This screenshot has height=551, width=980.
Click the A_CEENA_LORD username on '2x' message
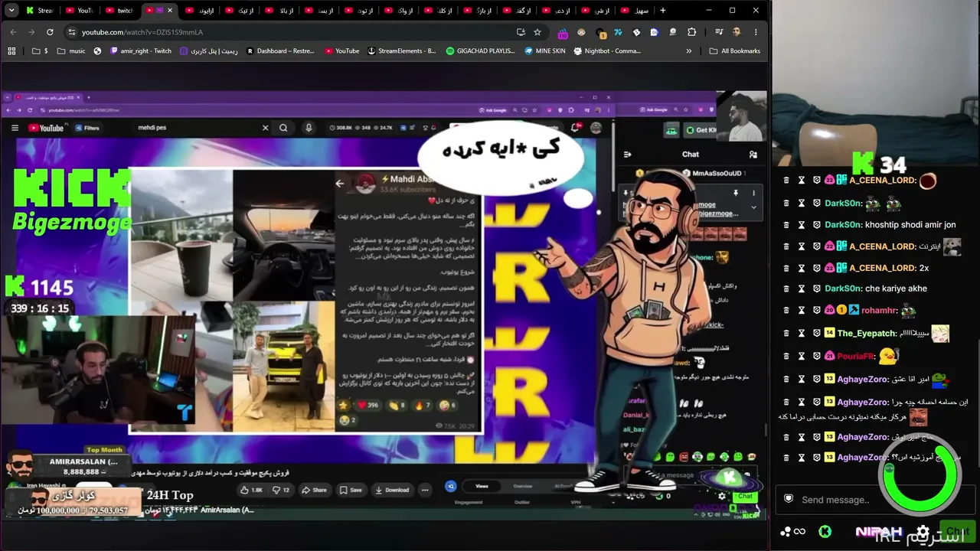pyautogui.click(x=883, y=268)
